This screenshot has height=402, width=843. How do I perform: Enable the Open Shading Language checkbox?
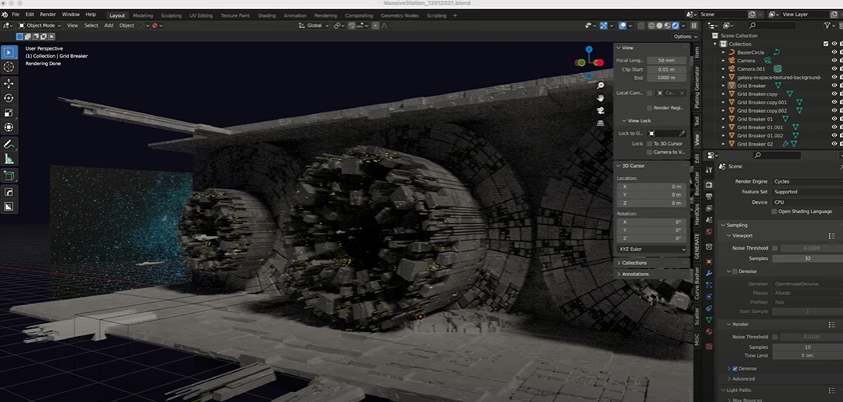point(773,212)
